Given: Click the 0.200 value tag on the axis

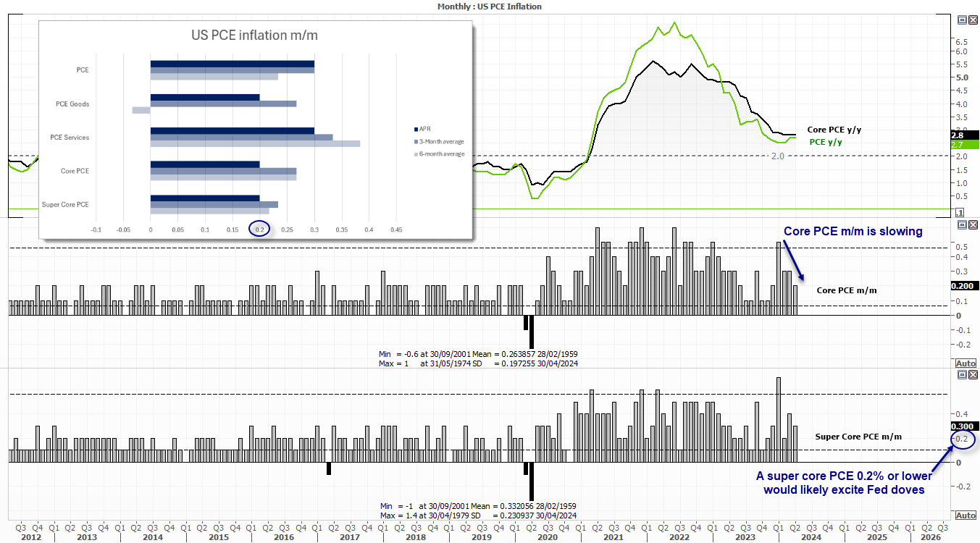Looking at the screenshot, I should [965, 286].
